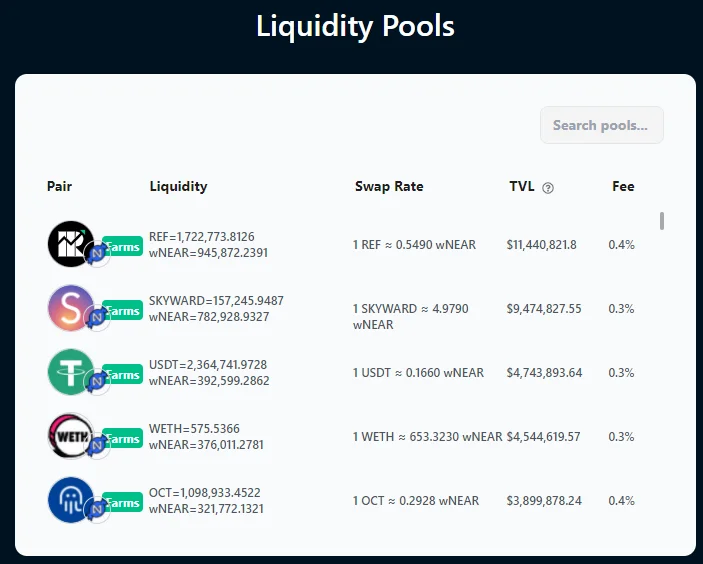Click the Liquidity Pools page heading

355,26
